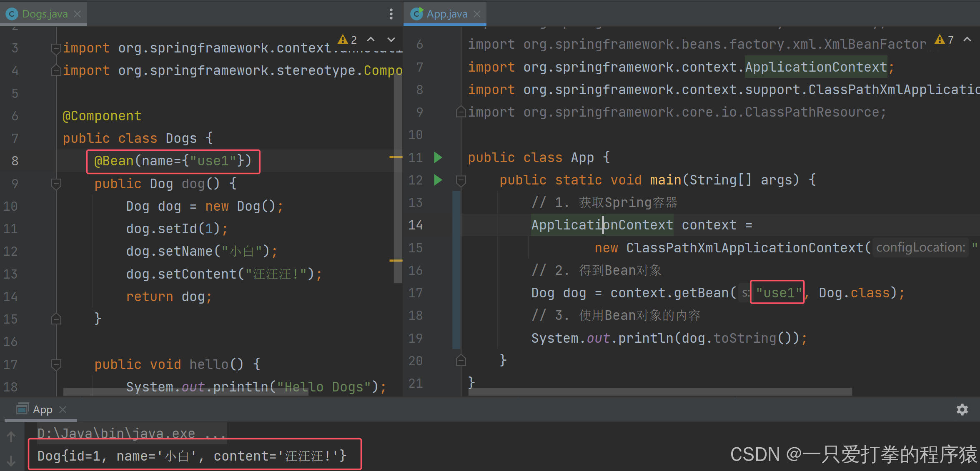The image size is (980, 471).
Task: Click line number 14 in App.java gutter
Action: pyautogui.click(x=416, y=225)
